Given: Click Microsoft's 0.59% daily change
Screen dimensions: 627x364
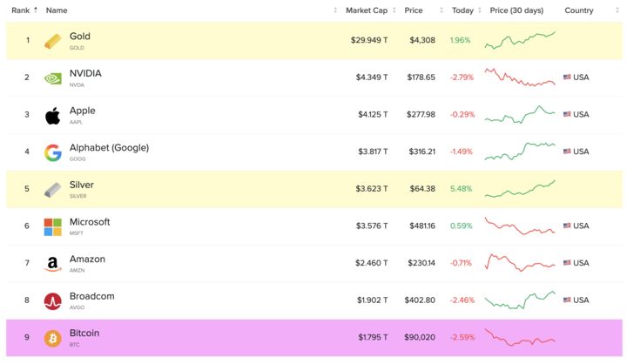Looking at the screenshot, I should tap(461, 226).
